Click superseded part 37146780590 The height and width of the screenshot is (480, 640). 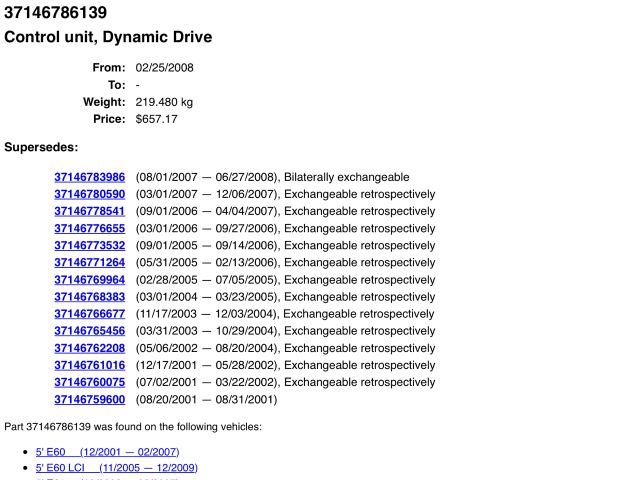[x=90, y=194]
